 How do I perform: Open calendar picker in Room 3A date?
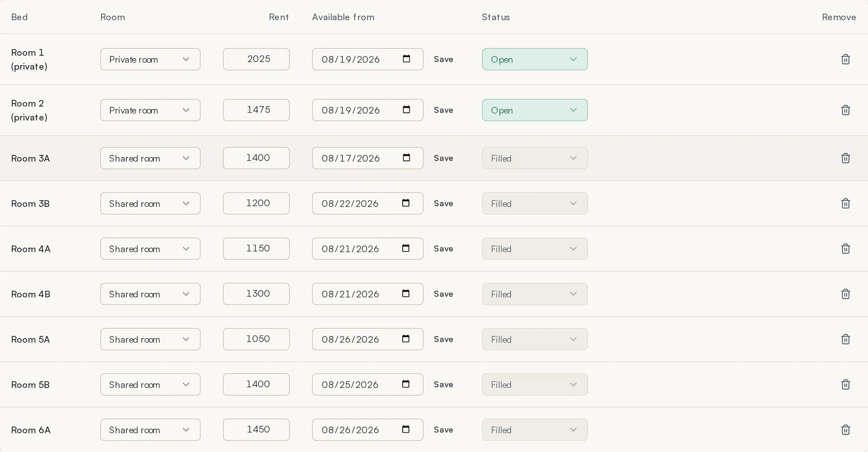tap(407, 158)
